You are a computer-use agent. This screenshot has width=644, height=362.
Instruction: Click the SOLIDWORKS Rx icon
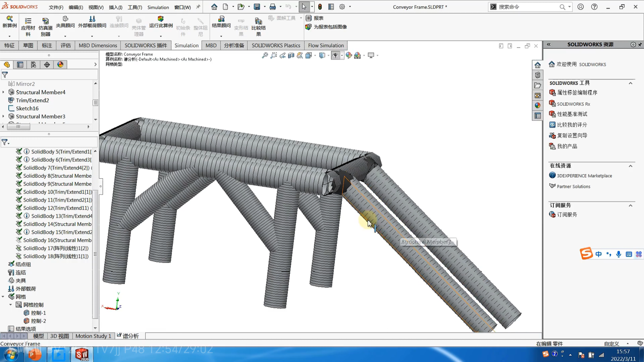click(x=552, y=103)
